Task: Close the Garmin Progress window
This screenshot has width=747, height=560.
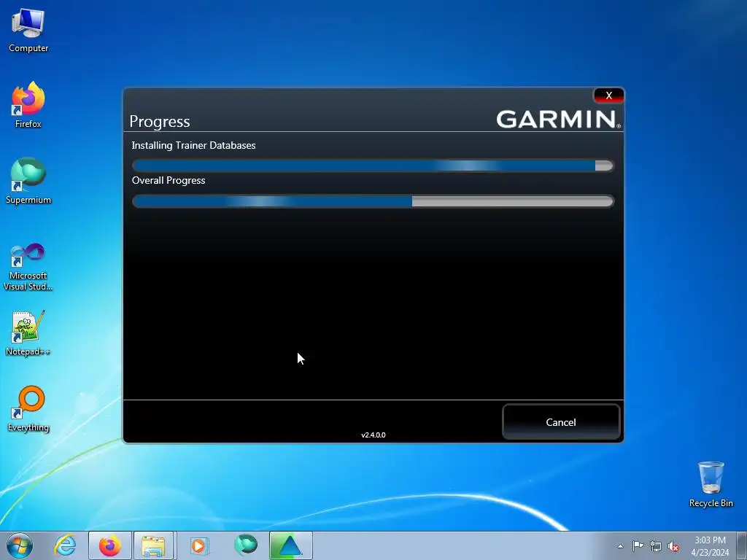Action: (608, 96)
